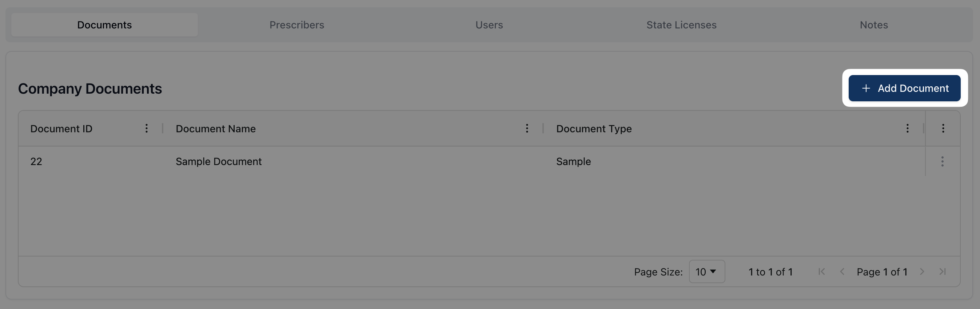Go to the previous page

(x=842, y=272)
